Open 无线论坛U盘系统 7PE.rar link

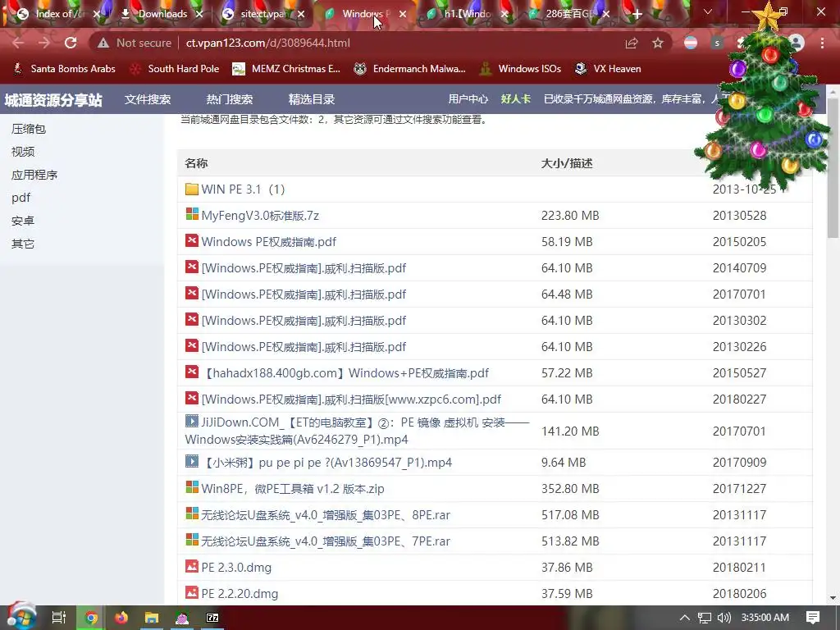click(326, 541)
